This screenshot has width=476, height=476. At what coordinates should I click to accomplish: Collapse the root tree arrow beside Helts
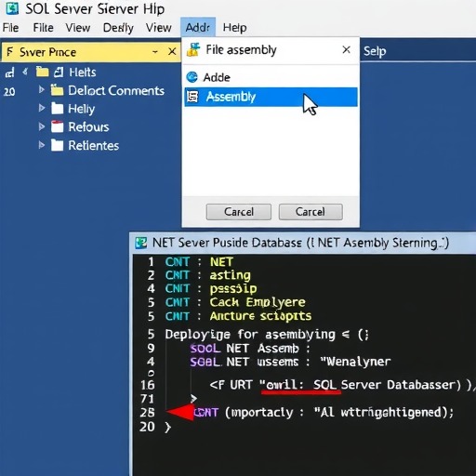(x=25, y=73)
